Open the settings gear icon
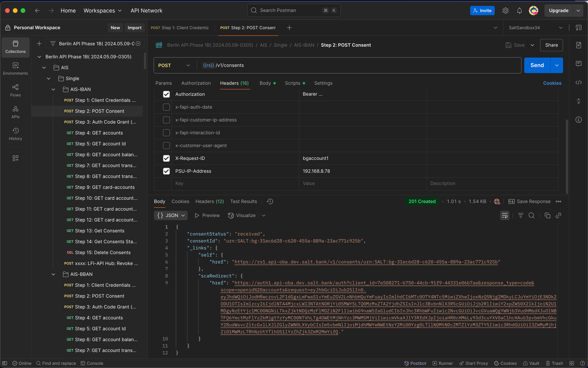 pyautogui.click(x=505, y=10)
